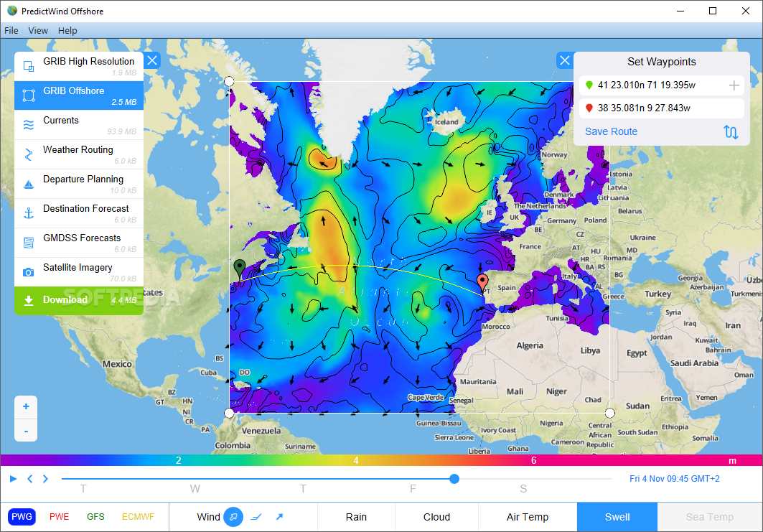
Task: Select wind arrow display mode
Action: [x=279, y=517]
